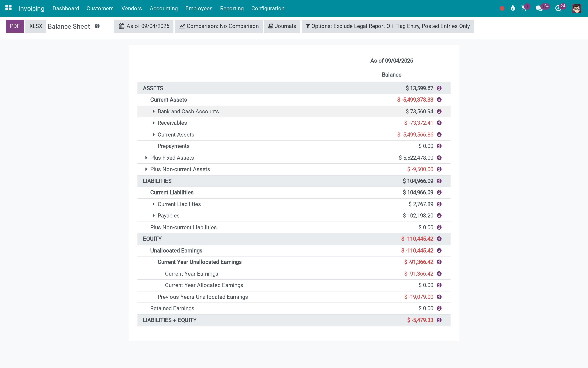The height and width of the screenshot is (368, 588).
Task: Click the Bank and Cash balance $ 73,560.94
Action: (419, 111)
